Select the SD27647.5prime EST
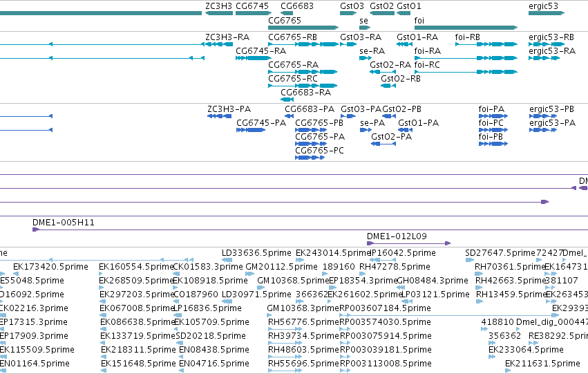 click(469, 260)
